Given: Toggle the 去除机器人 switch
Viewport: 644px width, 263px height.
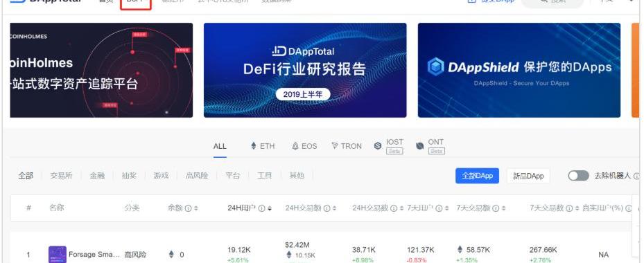Looking at the screenshot, I should (x=578, y=176).
